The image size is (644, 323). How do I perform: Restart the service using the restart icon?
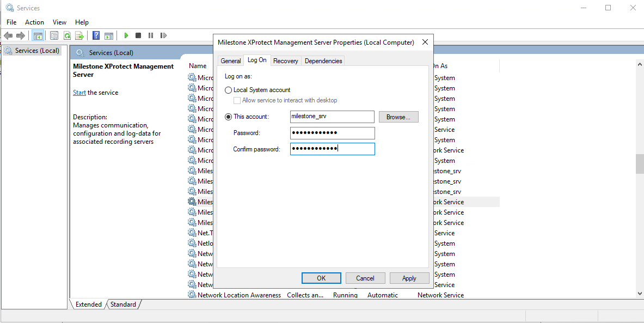tap(163, 35)
